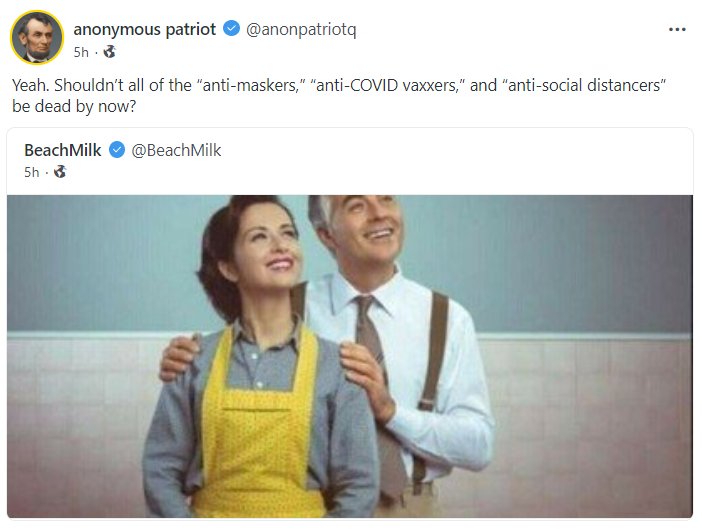Open the @anonpatriotq handle link
This screenshot has width=702, height=529.
[x=301, y=29]
